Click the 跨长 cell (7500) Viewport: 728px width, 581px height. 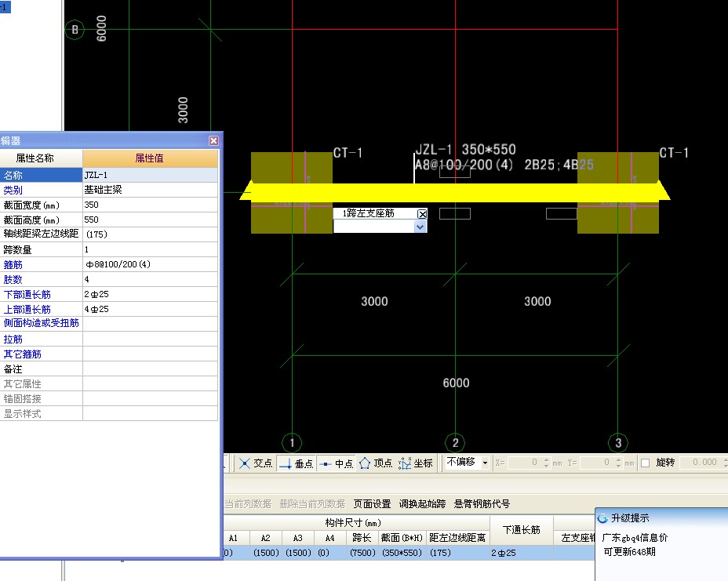click(x=362, y=553)
